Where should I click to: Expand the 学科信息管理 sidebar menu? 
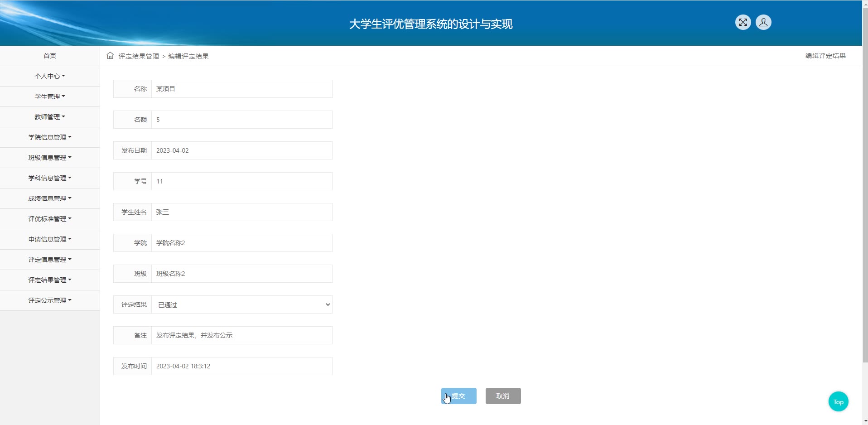click(50, 178)
